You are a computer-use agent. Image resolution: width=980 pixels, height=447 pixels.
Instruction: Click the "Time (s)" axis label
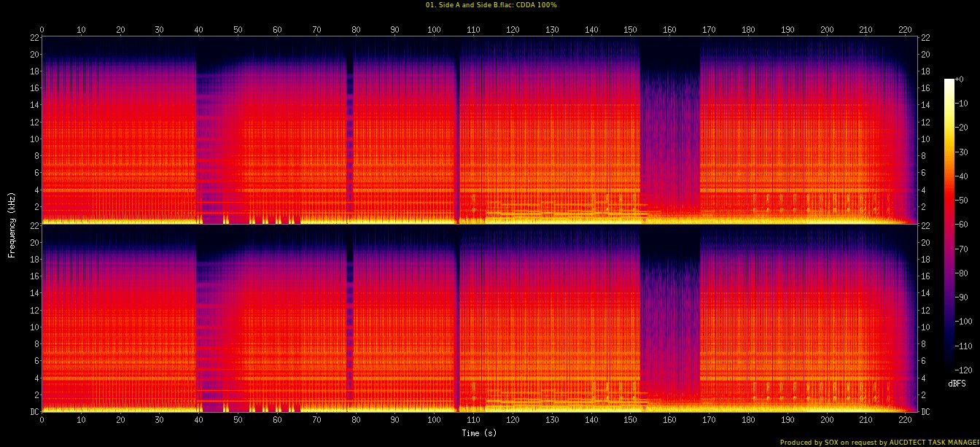click(479, 433)
